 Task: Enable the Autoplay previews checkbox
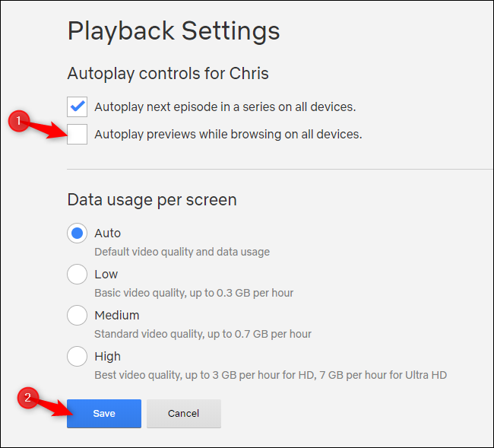[x=78, y=134]
